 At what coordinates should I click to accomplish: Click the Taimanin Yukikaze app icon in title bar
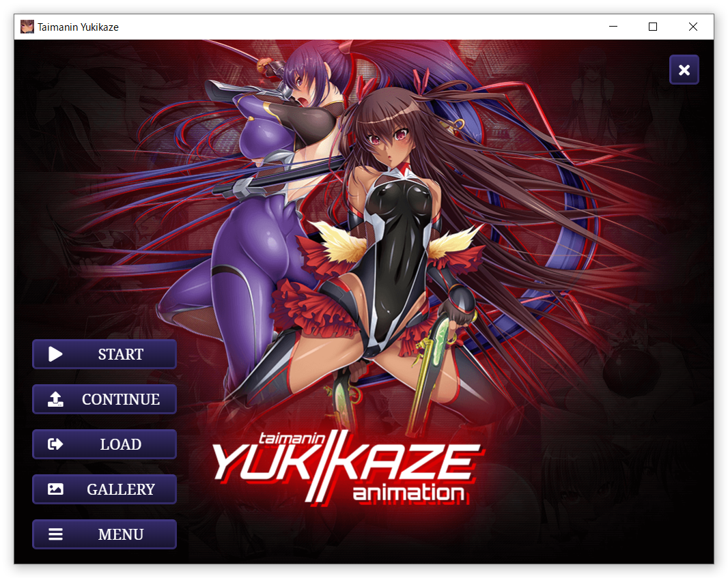(x=27, y=27)
